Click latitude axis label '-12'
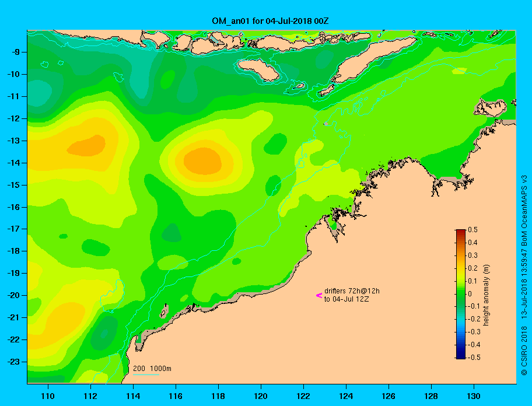 click(13, 119)
